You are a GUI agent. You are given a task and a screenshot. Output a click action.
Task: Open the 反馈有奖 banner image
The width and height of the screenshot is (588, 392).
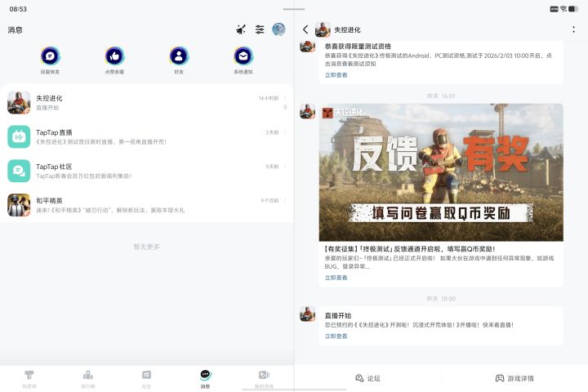point(441,172)
